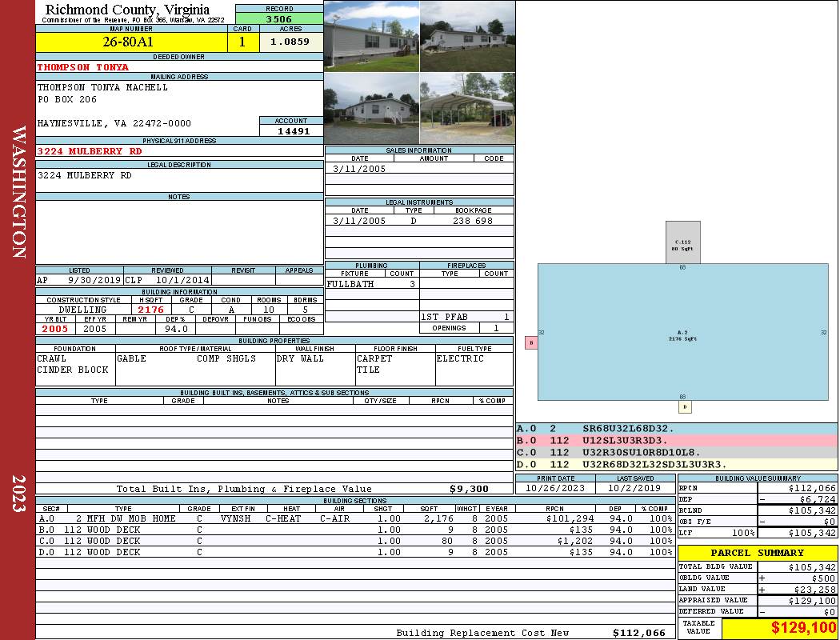This screenshot has width=840, height=640.
Task: Select the acres value 1.0859
Action: click(291, 42)
